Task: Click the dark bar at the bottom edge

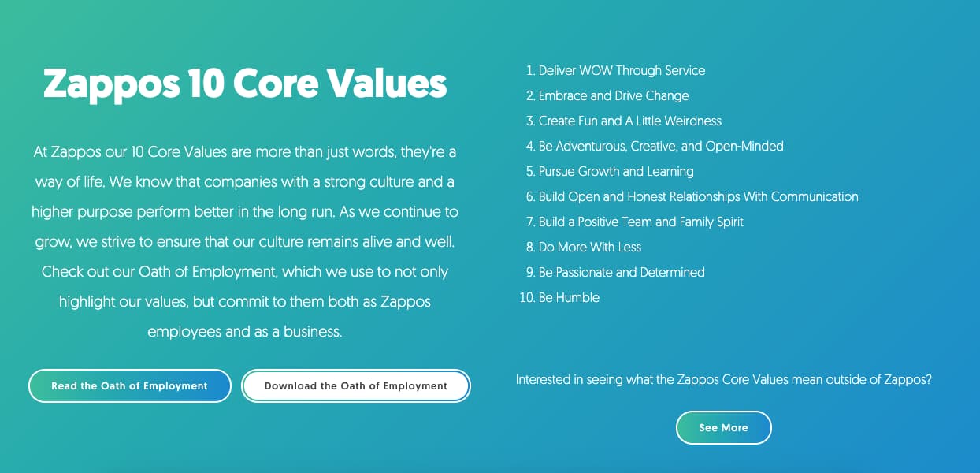Action: (490, 470)
